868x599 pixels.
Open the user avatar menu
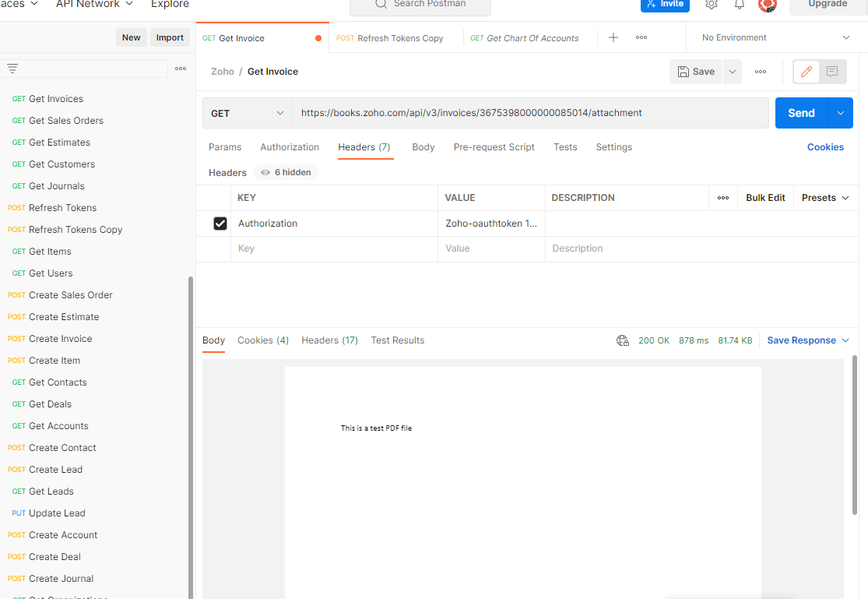click(768, 5)
